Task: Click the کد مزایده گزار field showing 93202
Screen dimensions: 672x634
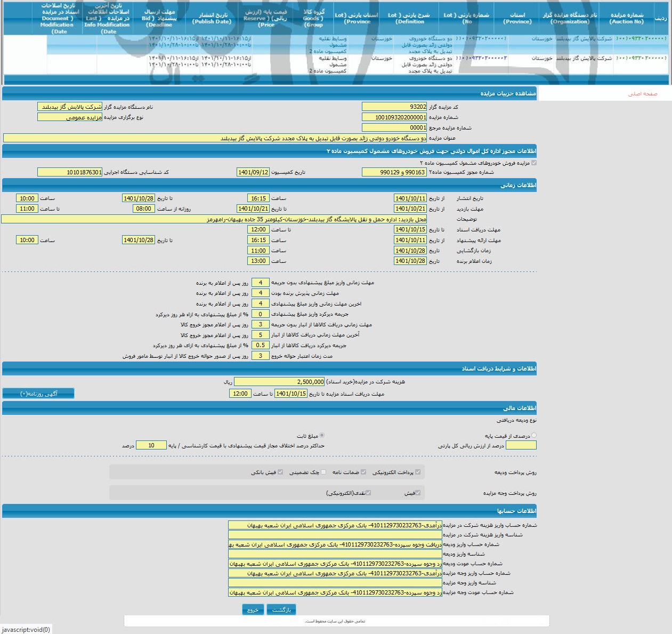Action: [394, 107]
